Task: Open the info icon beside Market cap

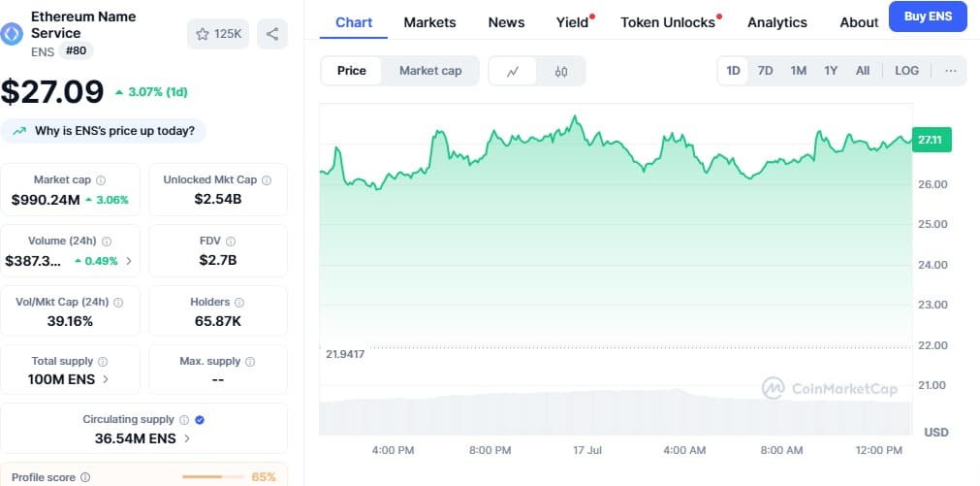Action: 101,180
